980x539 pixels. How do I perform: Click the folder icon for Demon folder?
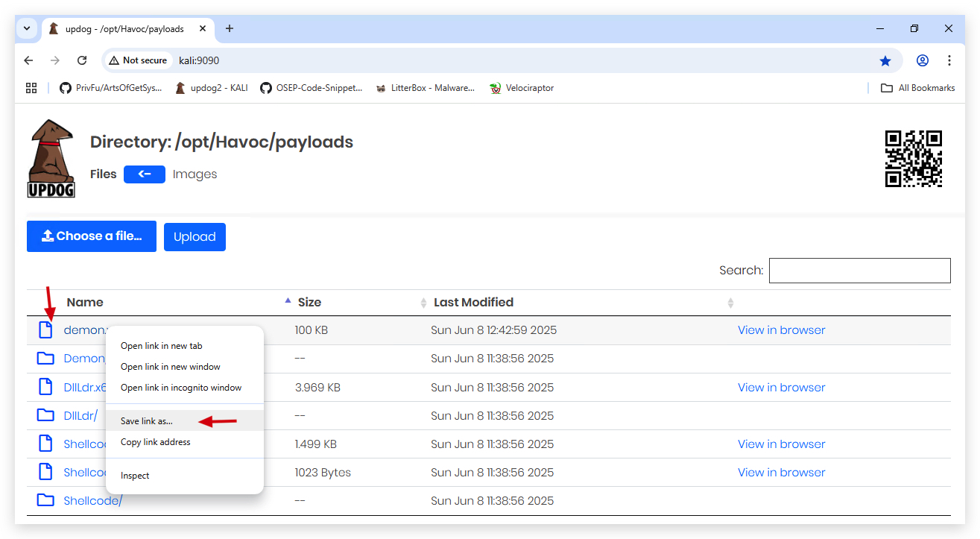coord(45,359)
